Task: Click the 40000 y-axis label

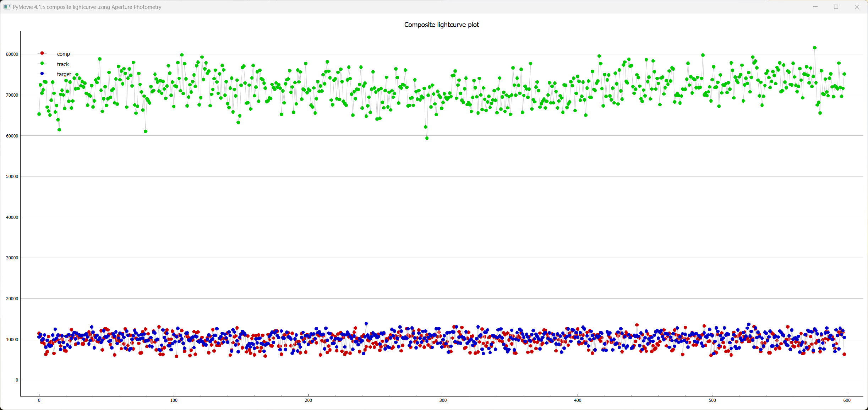Action: point(12,217)
